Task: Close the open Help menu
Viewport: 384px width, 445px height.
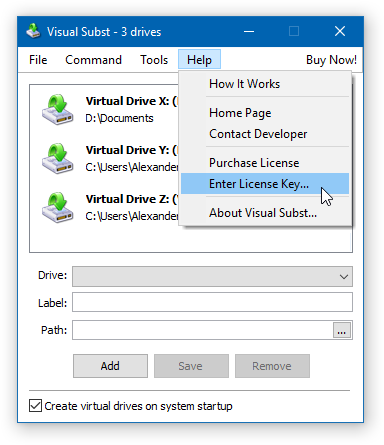Action: click(199, 60)
